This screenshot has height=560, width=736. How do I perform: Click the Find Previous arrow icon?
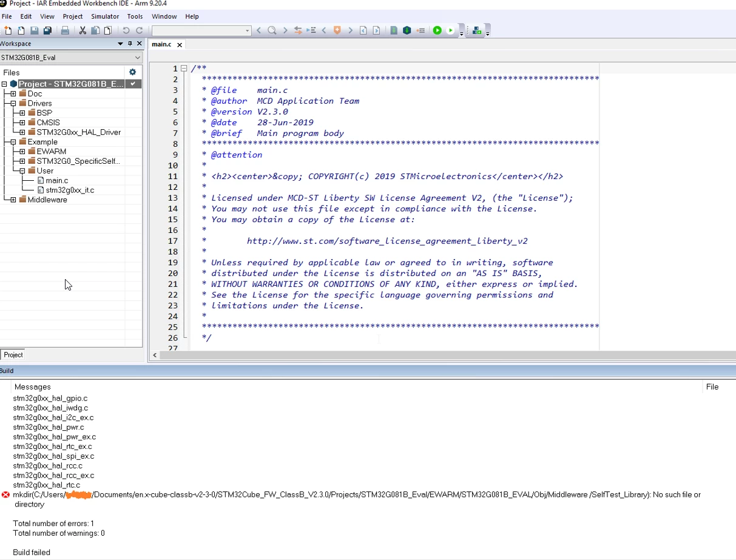[259, 30]
